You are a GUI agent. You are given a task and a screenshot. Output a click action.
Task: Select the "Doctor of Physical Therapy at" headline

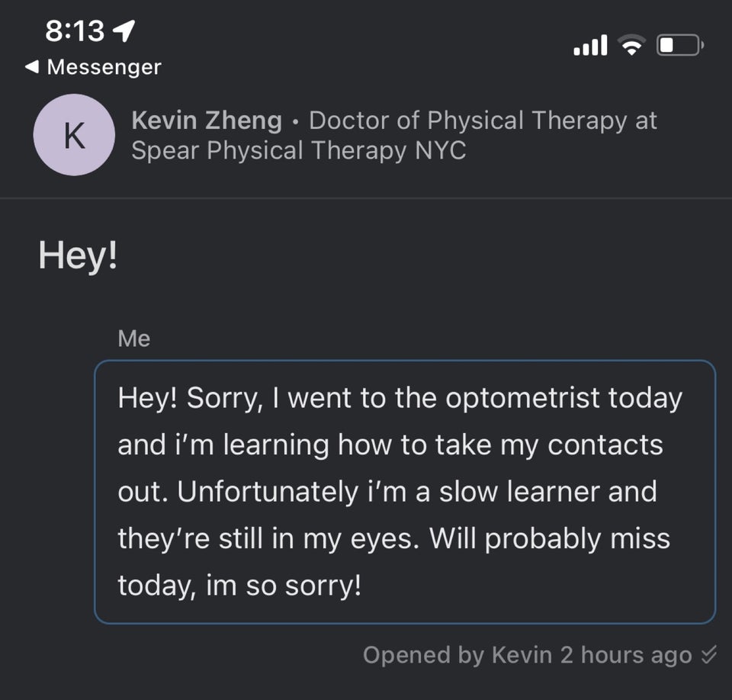(x=483, y=120)
